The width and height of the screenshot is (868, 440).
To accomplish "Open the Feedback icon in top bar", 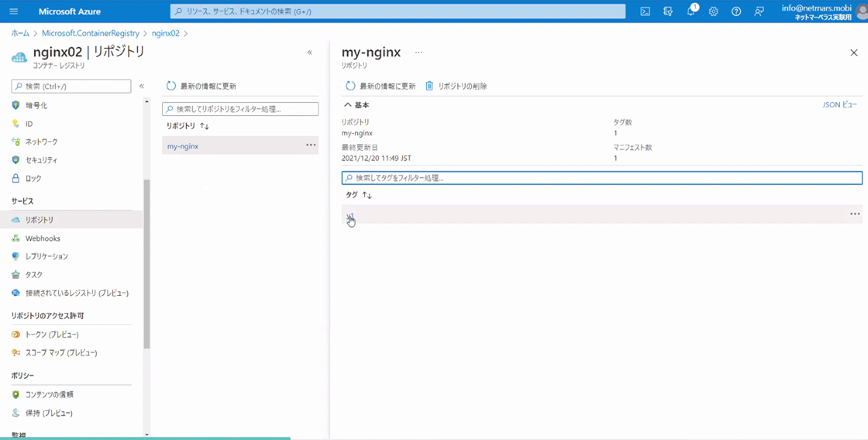I will pos(759,12).
